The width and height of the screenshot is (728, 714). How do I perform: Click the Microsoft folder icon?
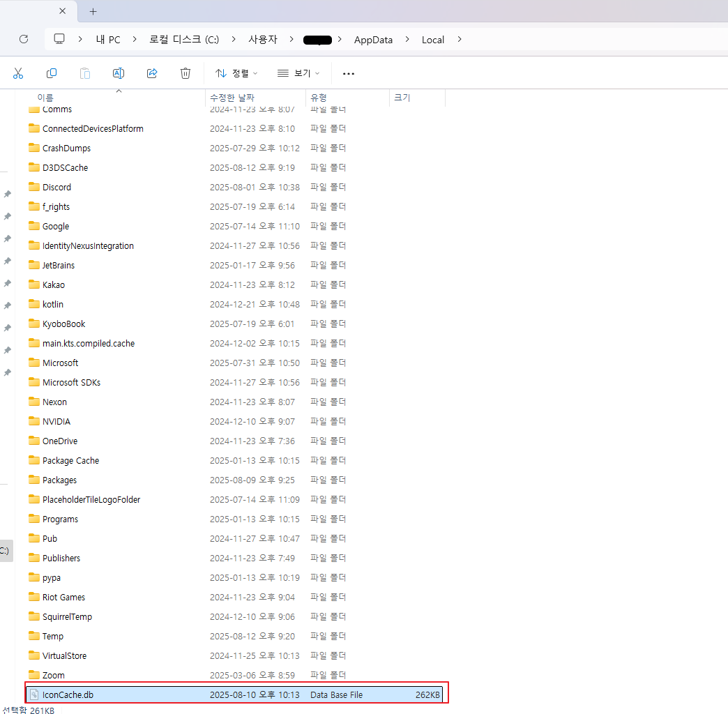coord(34,362)
